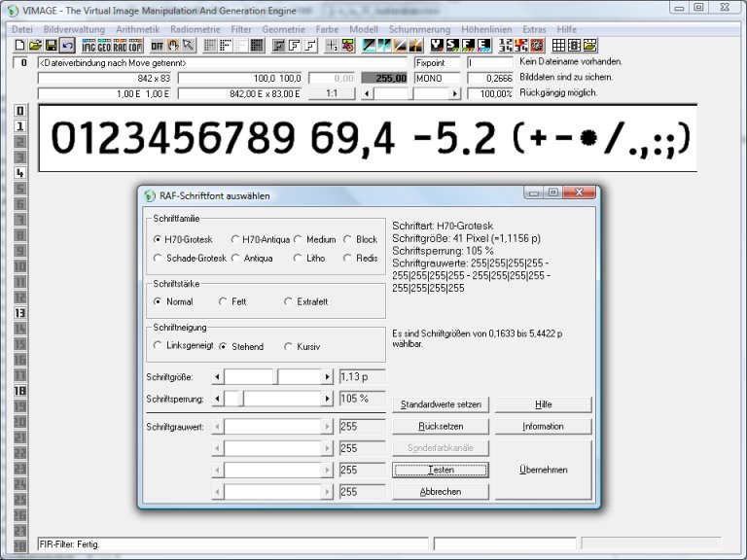Viewport: 747px width, 560px height.
Task: Select the H70-Antiqua font family option
Action: pyautogui.click(x=236, y=239)
